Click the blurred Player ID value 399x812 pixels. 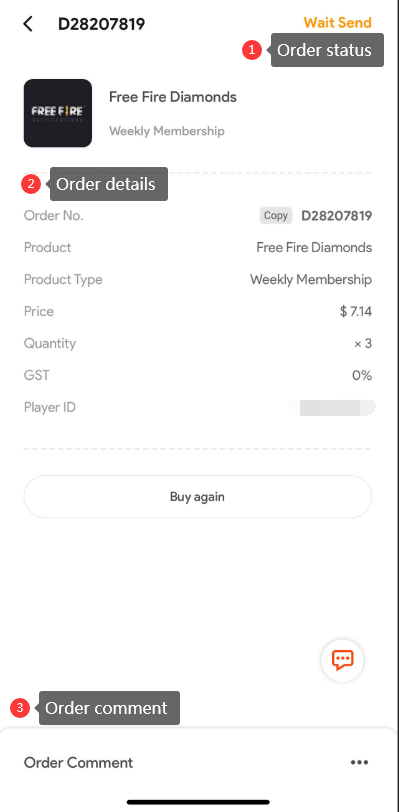(332, 408)
